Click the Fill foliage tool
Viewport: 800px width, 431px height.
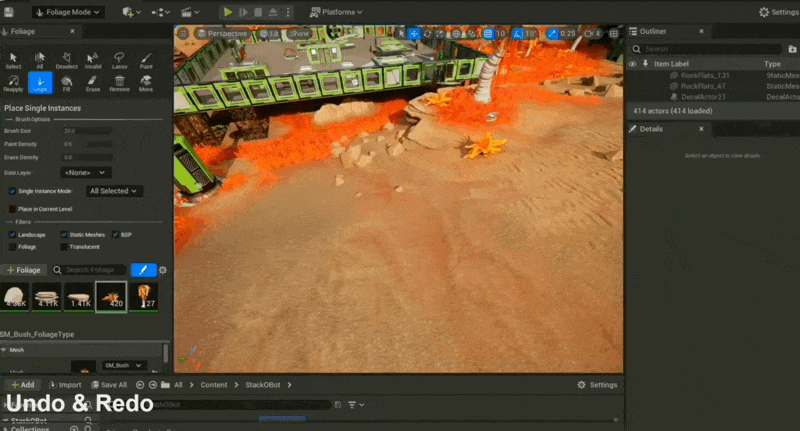pos(66,82)
